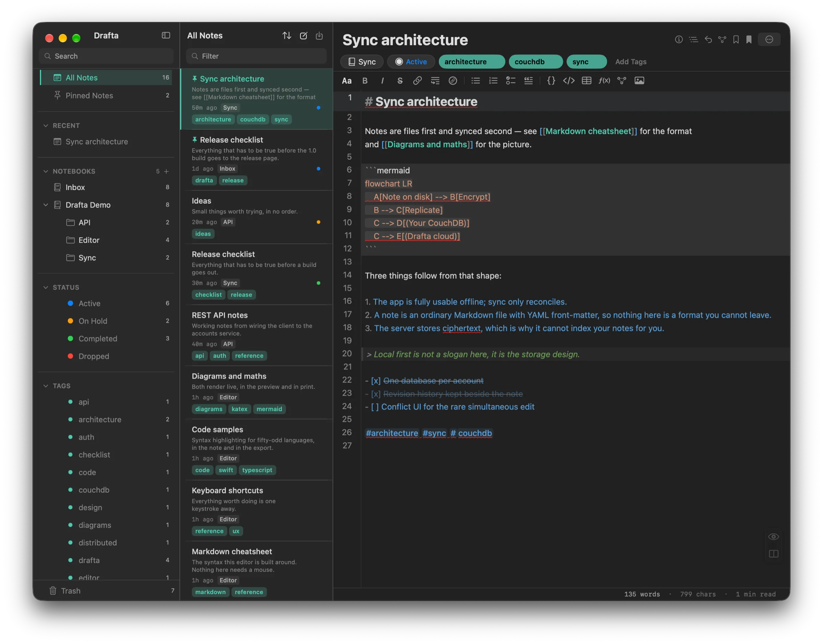Click Add Tags on the note

[x=630, y=62]
